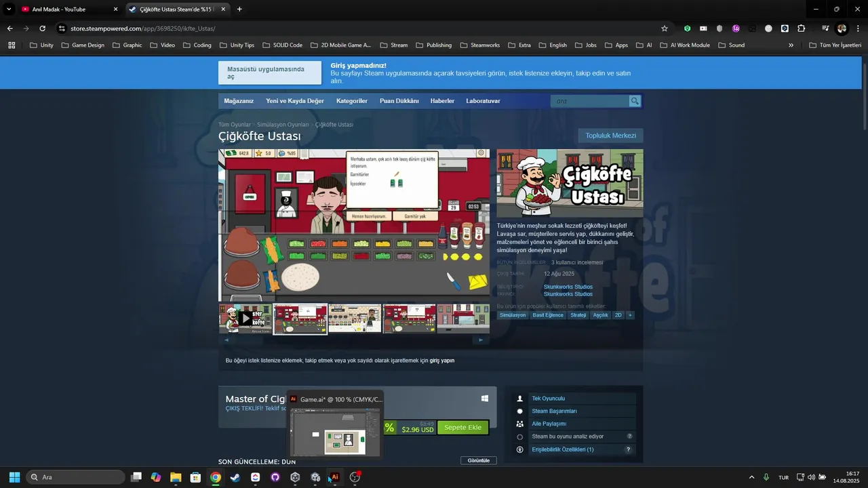Open Windows Start menu
This screenshot has width=868, height=488.
[14, 477]
